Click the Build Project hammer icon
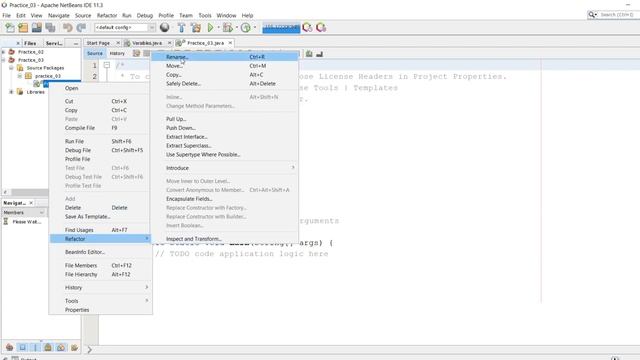Viewport: 640px width, 360px height. pos(182,28)
